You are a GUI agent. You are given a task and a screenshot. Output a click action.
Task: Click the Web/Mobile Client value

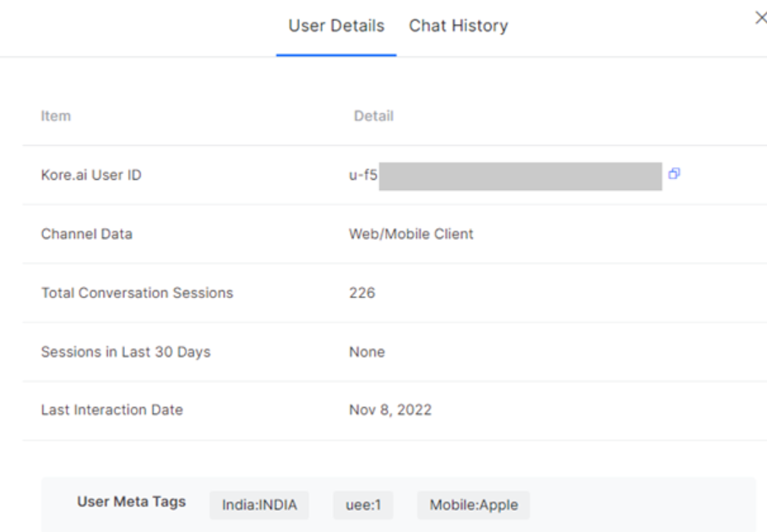pyautogui.click(x=411, y=234)
